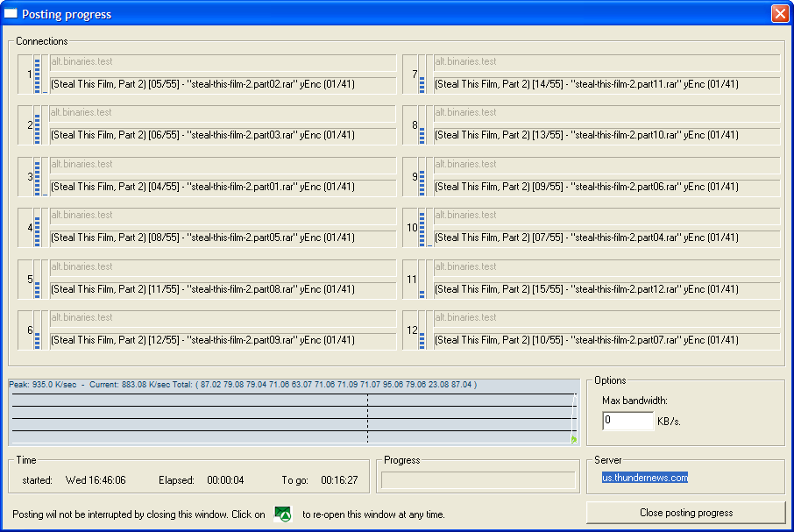This screenshot has width=794, height=532.
Task: Close the Posting progress window
Action: [780, 14]
